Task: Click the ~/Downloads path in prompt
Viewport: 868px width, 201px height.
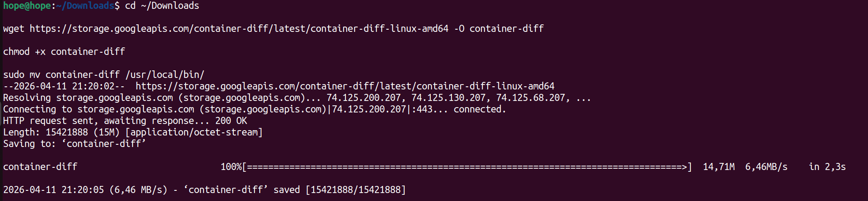Action: click(x=85, y=6)
